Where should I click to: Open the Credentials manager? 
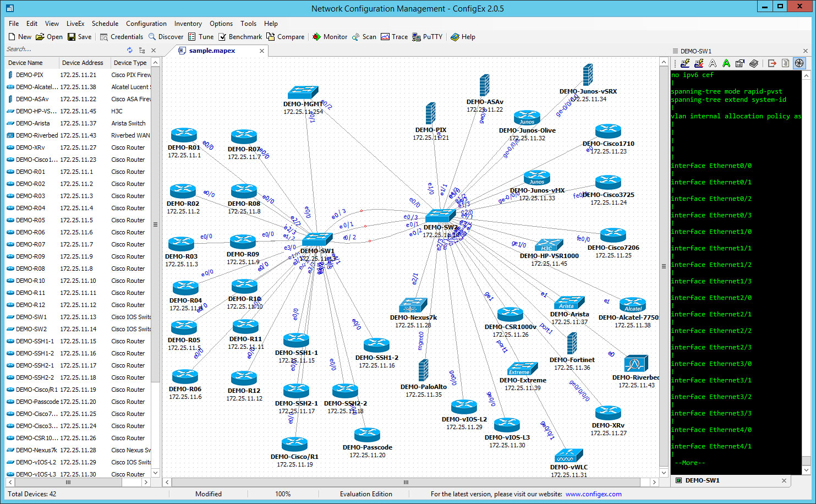tap(121, 37)
